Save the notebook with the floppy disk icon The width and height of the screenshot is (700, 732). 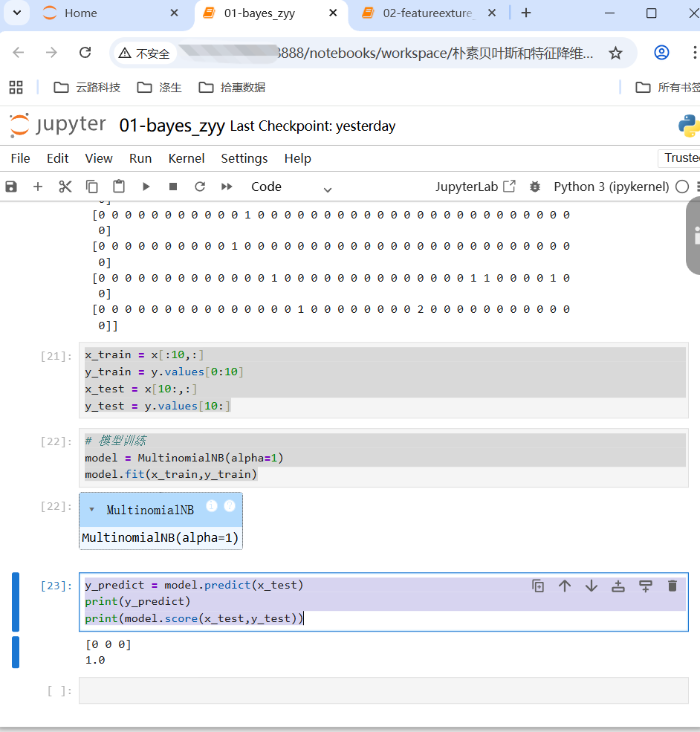point(11,187)
